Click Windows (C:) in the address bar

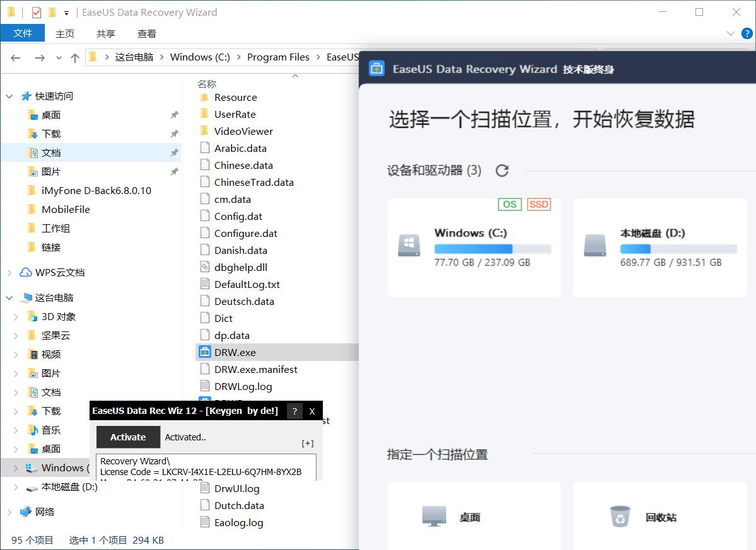click(x=200, y=57)
